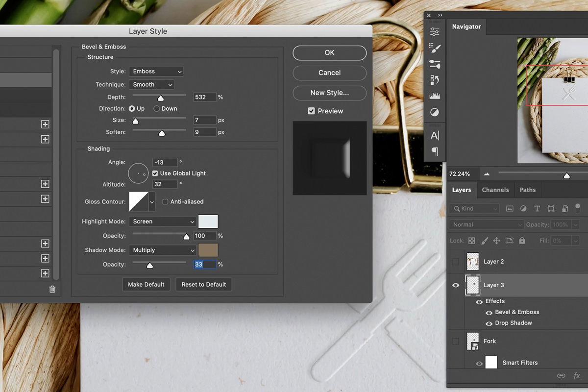Switch to the Channels tab
588x392 pixels.
coord(495,190)
